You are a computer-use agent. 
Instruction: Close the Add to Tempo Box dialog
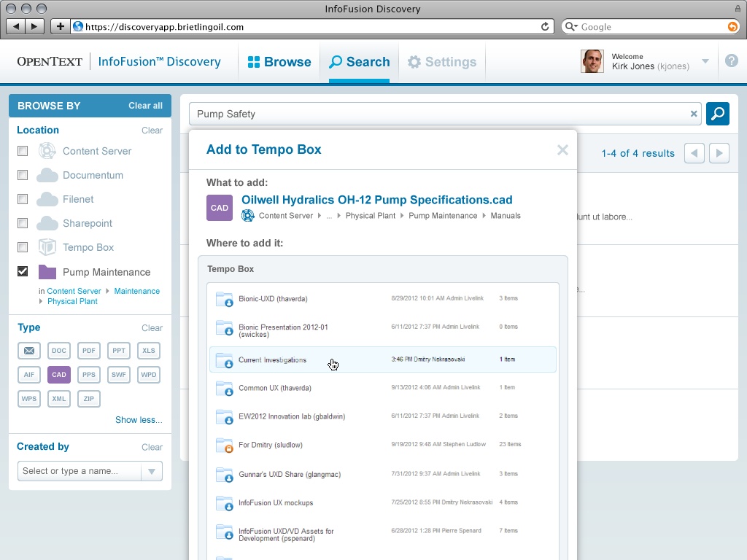[x=562, y=150]
